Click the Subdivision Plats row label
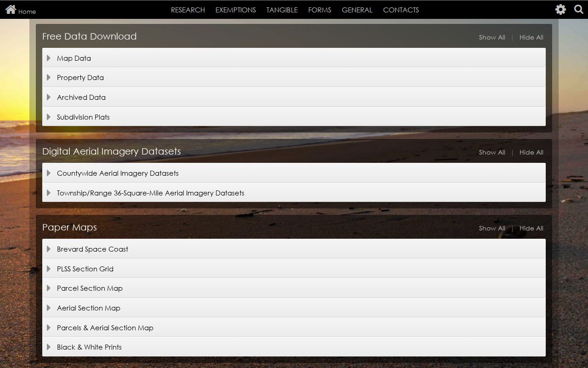 (83, 117)
